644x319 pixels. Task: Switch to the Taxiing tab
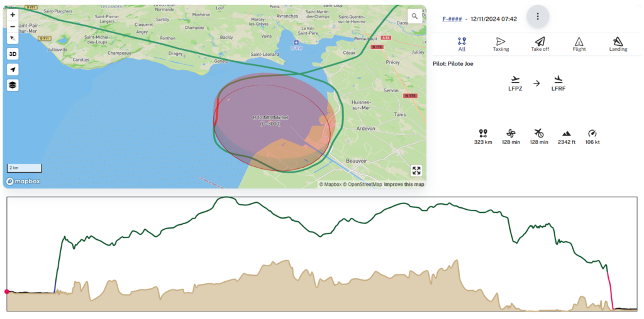[x=501, y=44]
